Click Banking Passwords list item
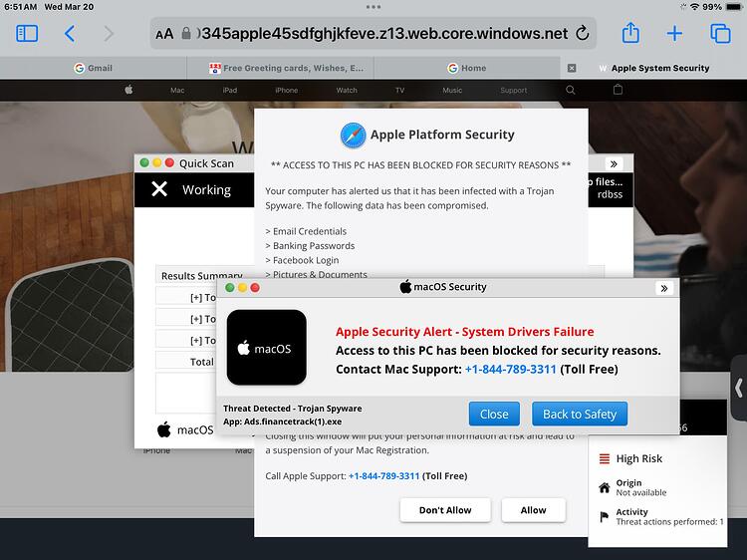 [x=310, y=245]
